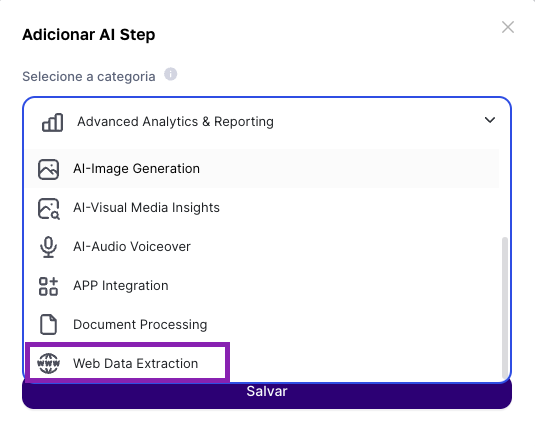Click the dropdown list scrollbar thumb
The width and height of the screenshot is (535, 446).
(504, 308)
